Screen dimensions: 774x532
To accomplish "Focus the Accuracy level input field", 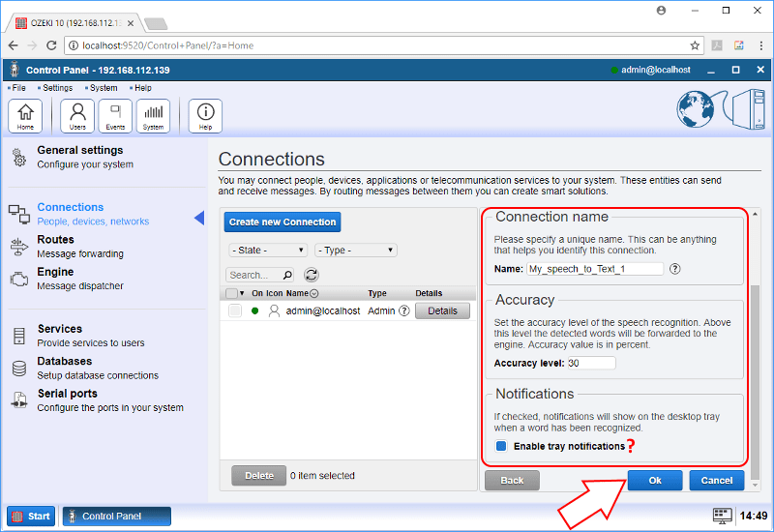I will pyautogui.click(x=591, y=364).
